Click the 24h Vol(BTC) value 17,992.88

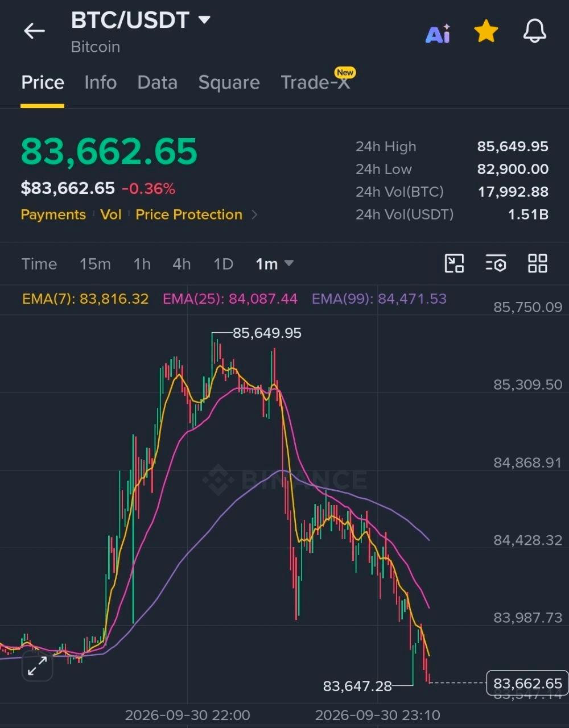click(x=513, y=192)
